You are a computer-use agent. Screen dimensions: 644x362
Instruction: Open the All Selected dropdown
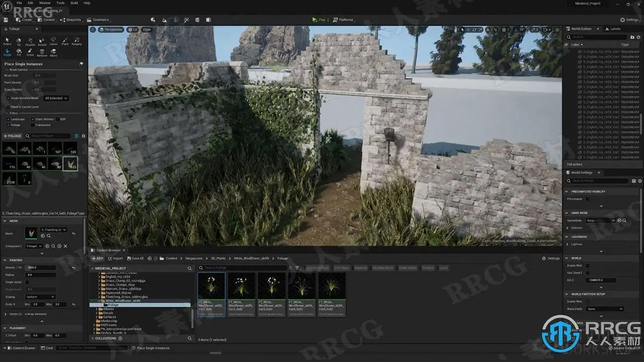[56, 98]
